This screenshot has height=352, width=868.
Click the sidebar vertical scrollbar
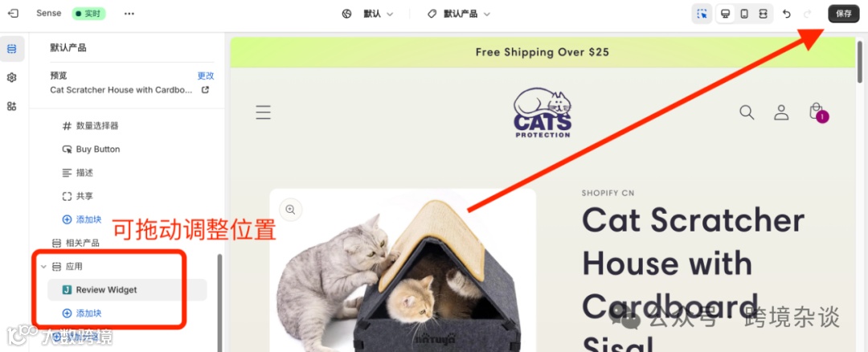coord(219,301)
